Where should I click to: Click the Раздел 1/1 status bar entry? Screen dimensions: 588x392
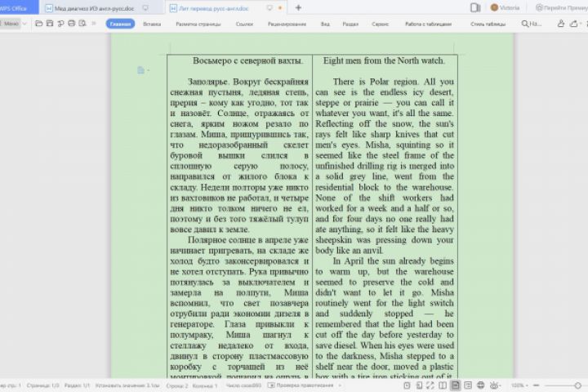[77, 385]
